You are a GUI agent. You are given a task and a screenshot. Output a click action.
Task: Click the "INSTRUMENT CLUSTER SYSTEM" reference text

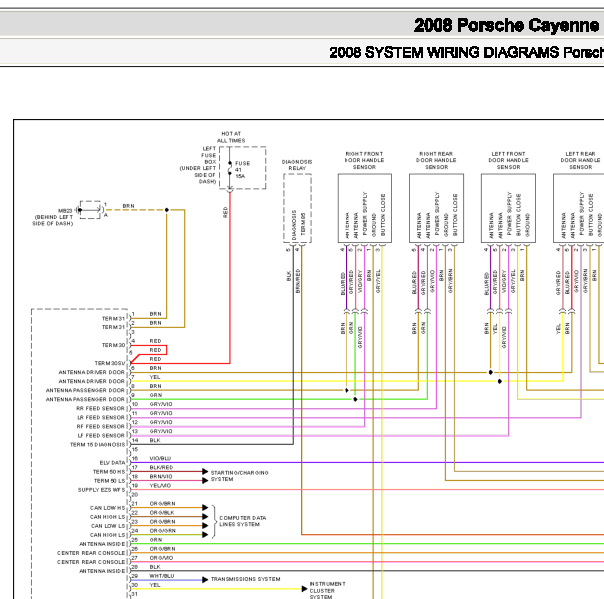(x=327, y=591)
